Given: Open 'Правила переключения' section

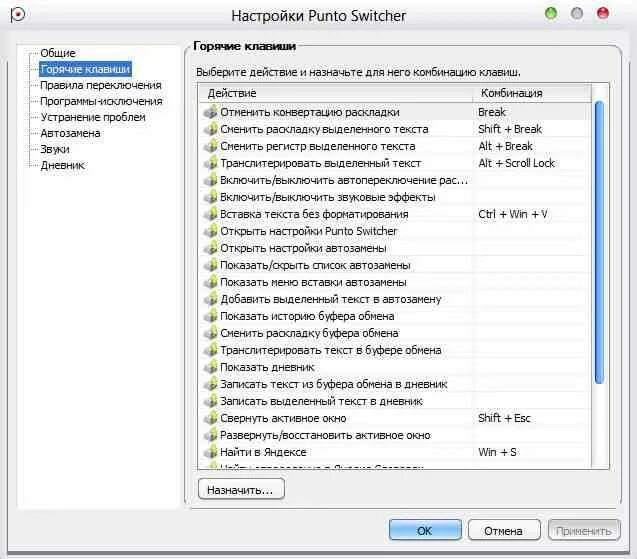Looking at the screenshot, I should (101, 85).
